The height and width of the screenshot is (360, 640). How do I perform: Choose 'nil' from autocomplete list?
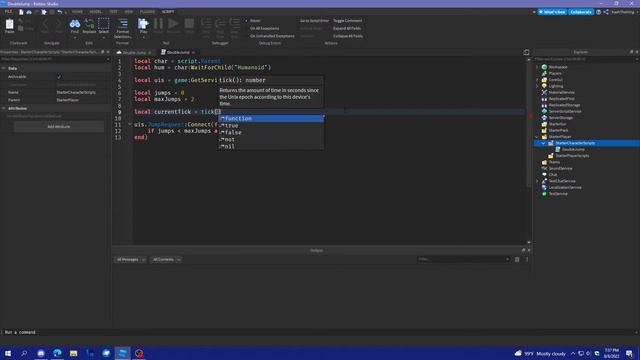[271, 147]
